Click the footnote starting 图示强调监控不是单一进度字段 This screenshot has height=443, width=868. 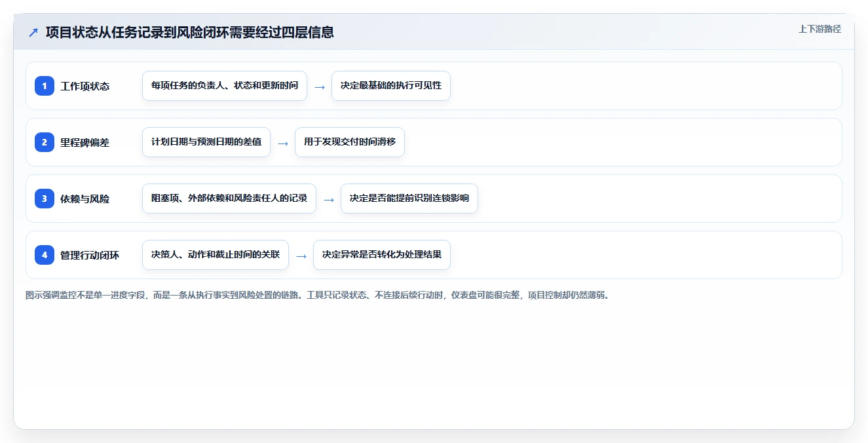pyautogui.click(x=318, y=295)
